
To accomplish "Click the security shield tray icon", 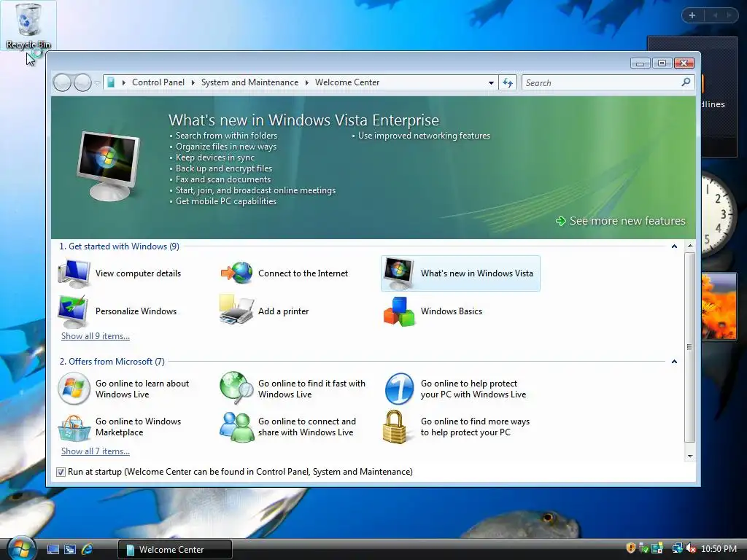I will [631, 548].
